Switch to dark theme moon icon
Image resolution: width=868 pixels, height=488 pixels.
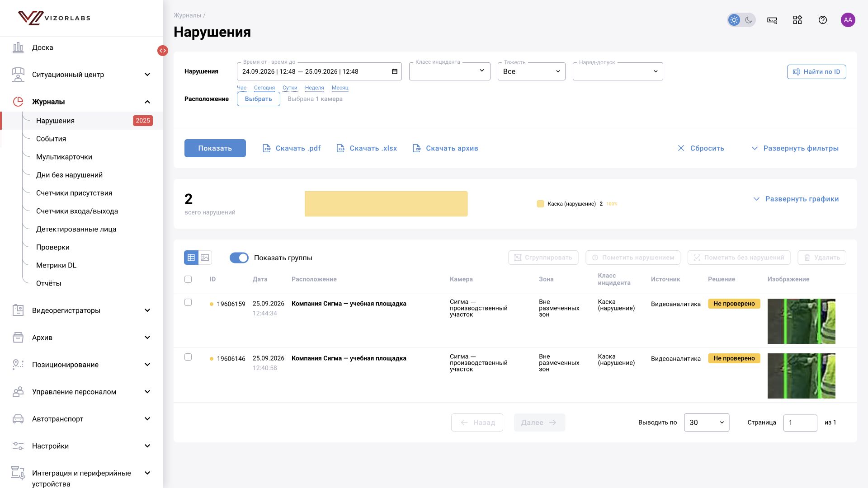749,20
